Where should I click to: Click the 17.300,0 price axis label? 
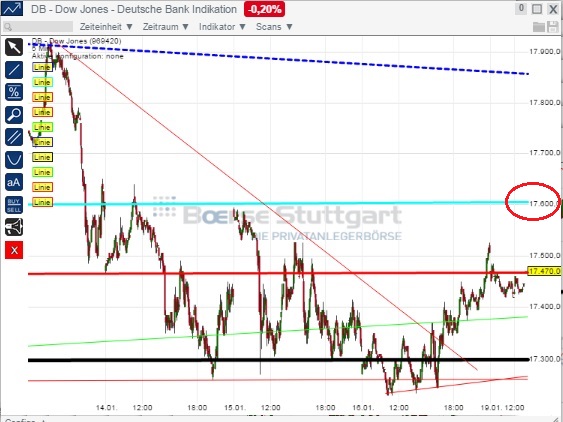(544, 359)
